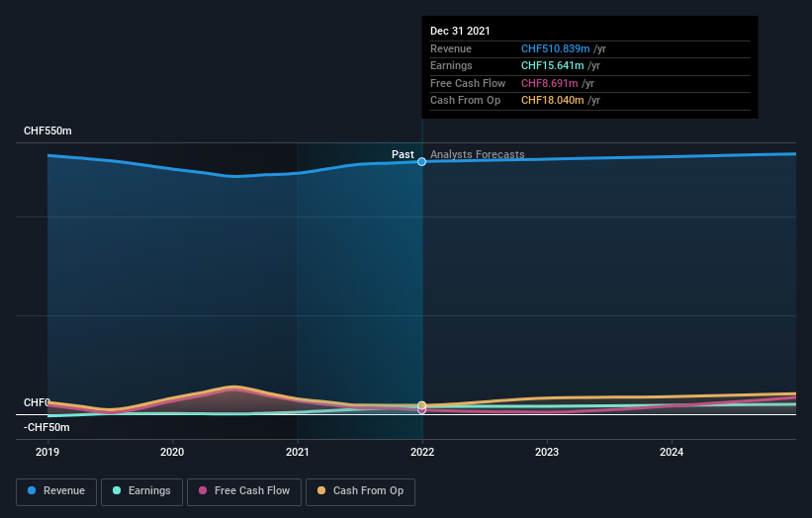Click the Past label on chart
Screen dimensions: 812x518
(x=403, y=155)
